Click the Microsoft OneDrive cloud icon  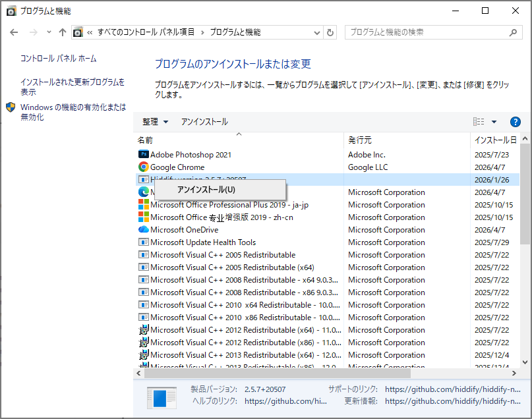click(x=144, y=229)
